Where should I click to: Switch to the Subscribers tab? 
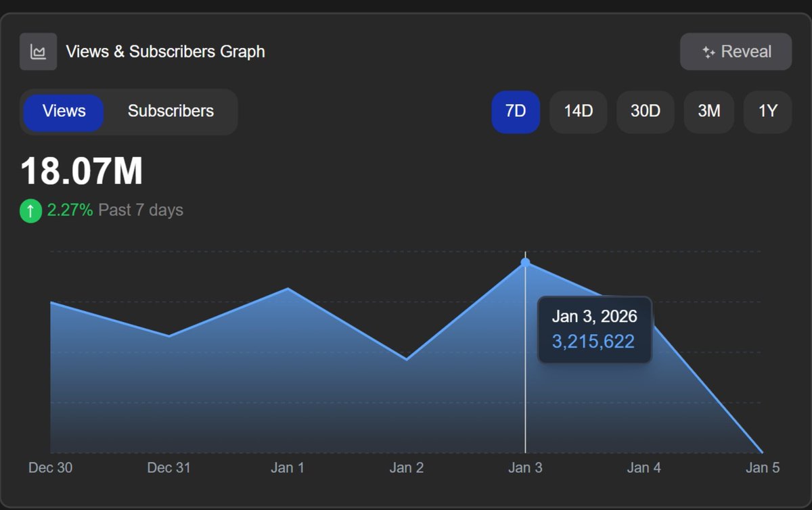point(171,112)
